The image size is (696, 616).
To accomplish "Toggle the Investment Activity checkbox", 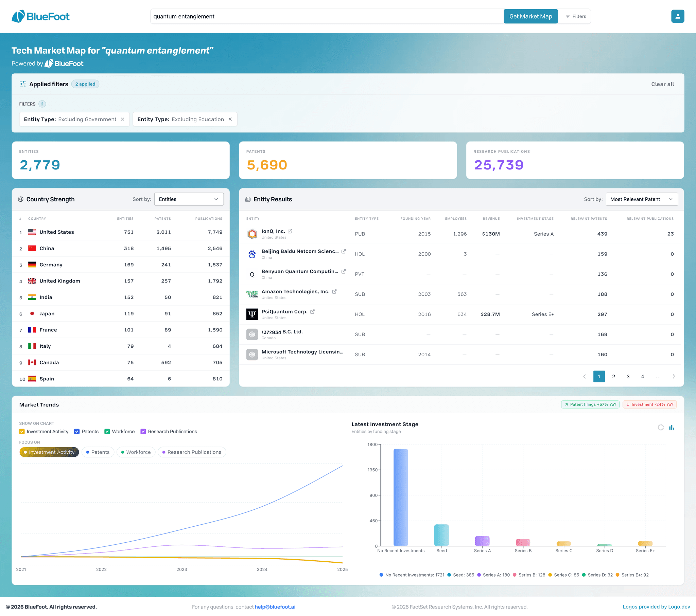I will pyautogui.click(x=22, y=432).
